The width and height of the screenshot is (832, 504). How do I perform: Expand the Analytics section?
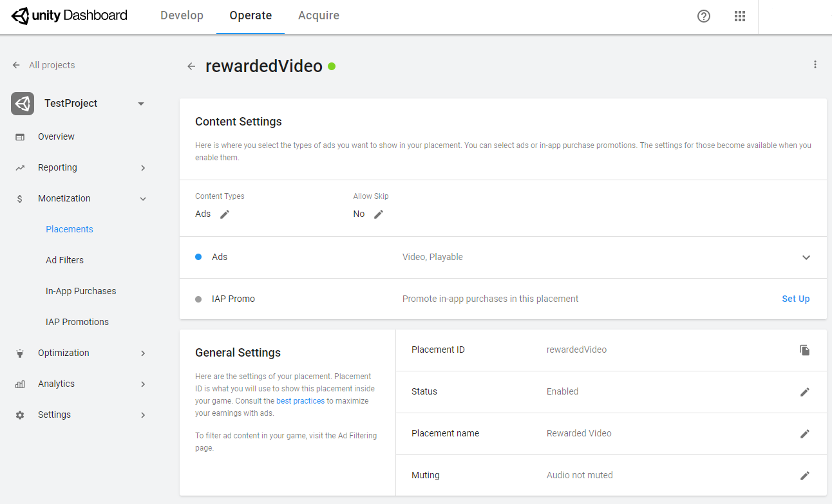143,384
